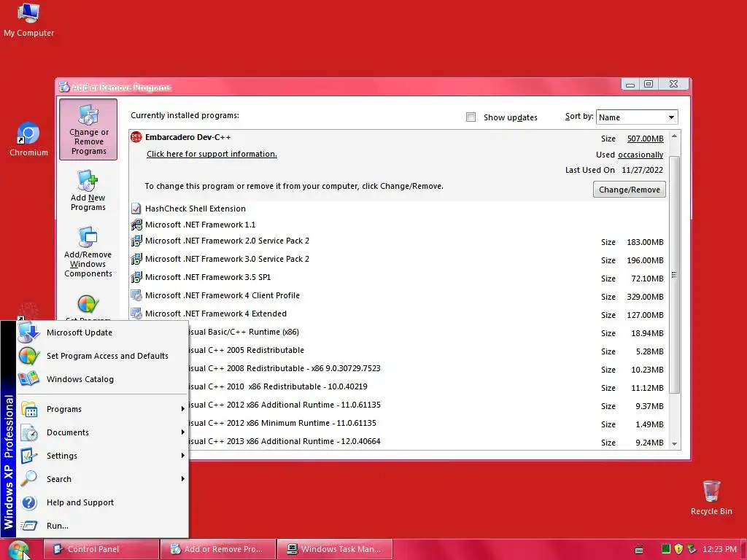Click Microsoft Update icon in Start menu

pos(28,332)
